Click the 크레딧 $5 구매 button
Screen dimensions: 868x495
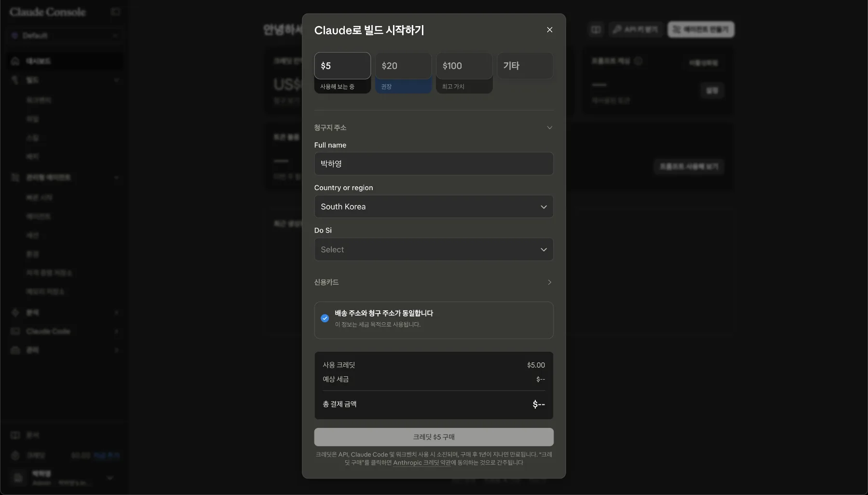[434, 437]
